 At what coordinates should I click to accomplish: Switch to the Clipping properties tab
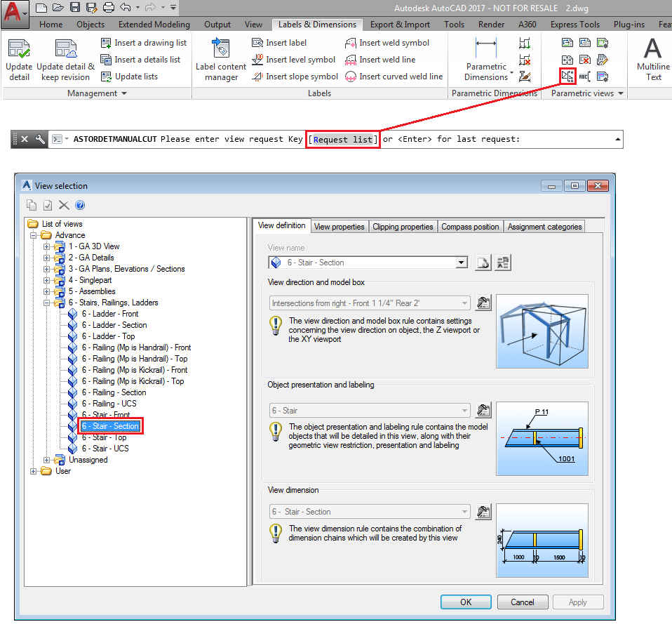(403, 227)
